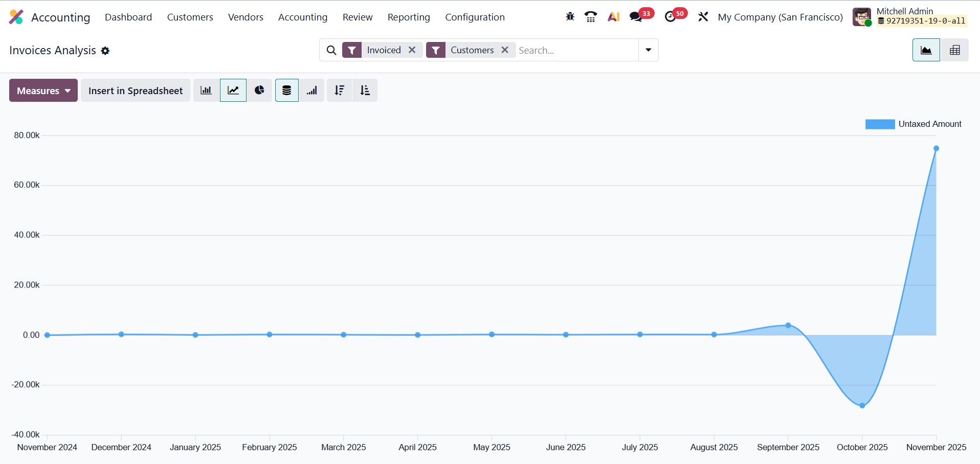Switch to bar chart view
Image resolution: width=980 pixels, height=464 pixels.
tap(206, 91)
